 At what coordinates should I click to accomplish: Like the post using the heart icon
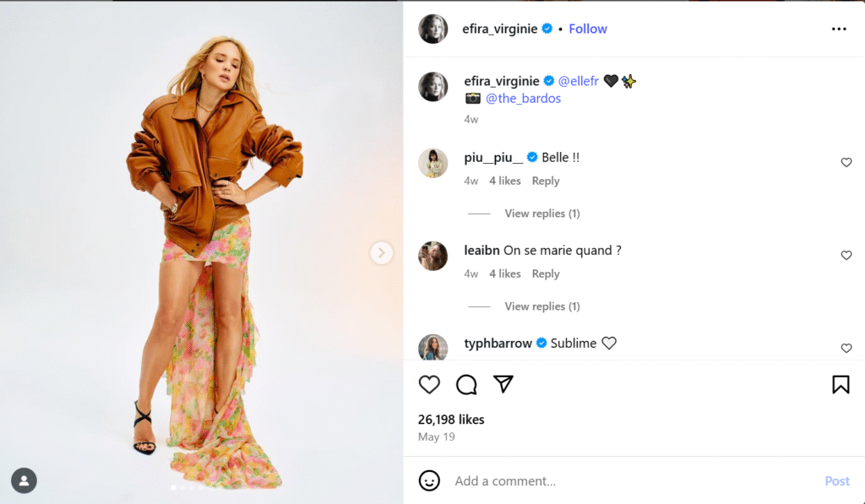pyautogui.click(x=429, y=384)
